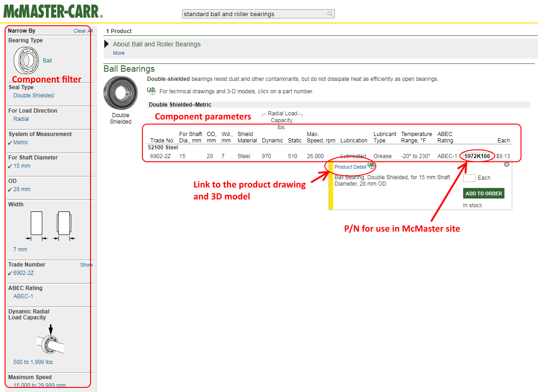Click part number 5972K166
538x392 pixels.
point(477,156)
